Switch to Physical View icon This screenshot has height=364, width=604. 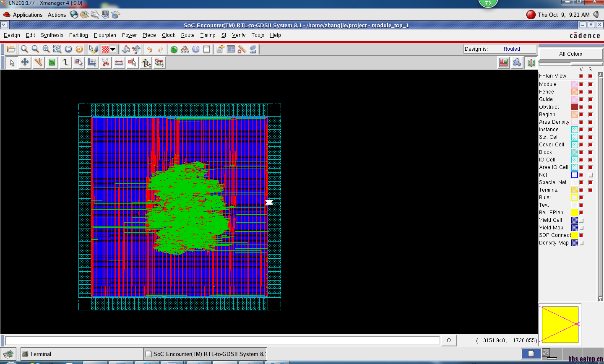(x=531, y=62)
